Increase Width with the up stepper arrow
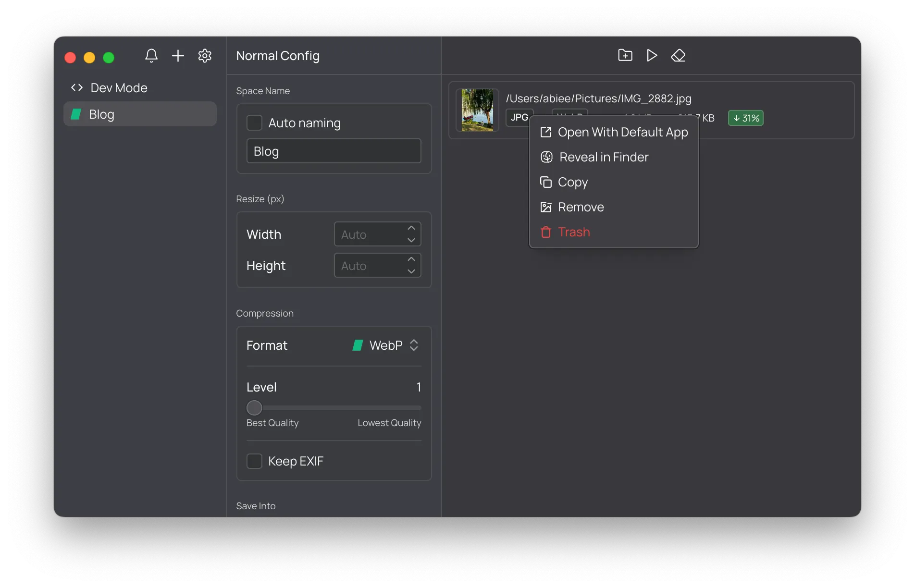Viewport: 915px width, 588px height. [411, 228]
